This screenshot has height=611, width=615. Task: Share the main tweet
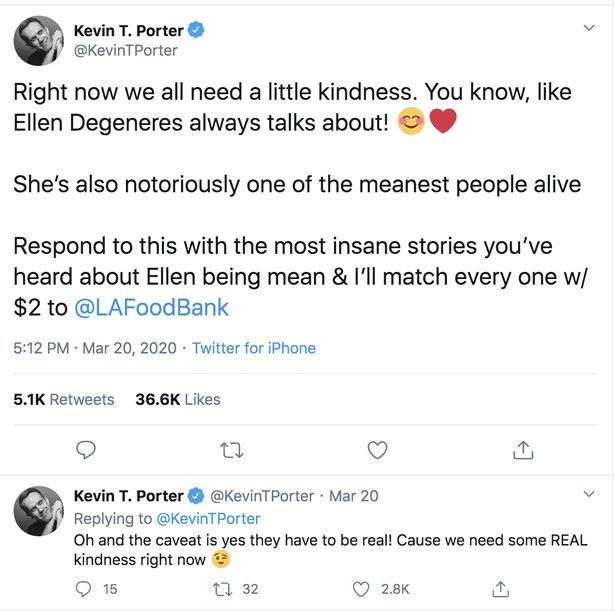coord(522,450)
